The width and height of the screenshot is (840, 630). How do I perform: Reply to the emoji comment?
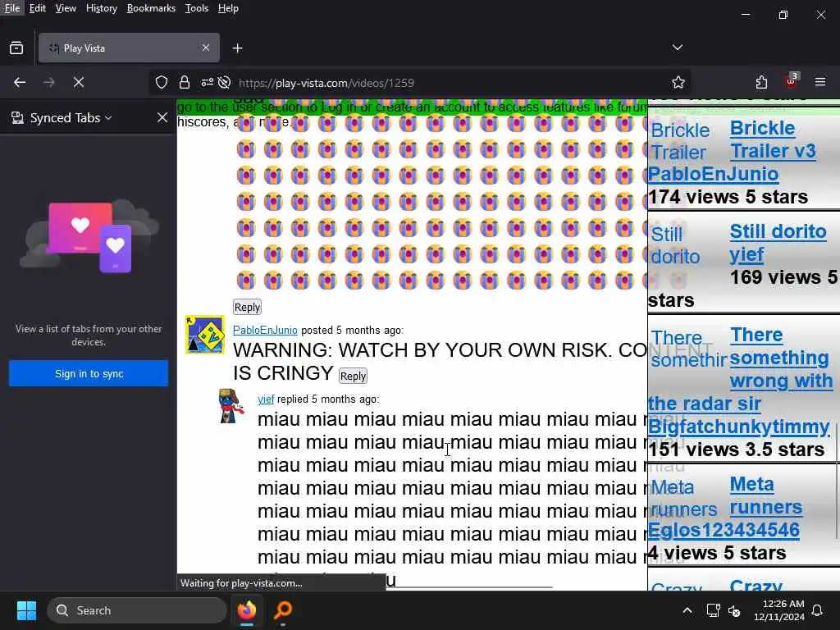247,307
